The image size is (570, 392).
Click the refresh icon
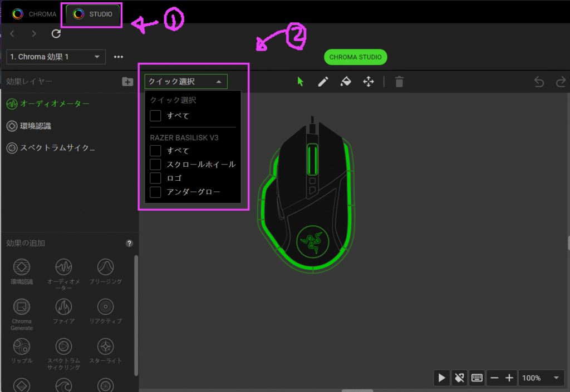click(56, 34)
